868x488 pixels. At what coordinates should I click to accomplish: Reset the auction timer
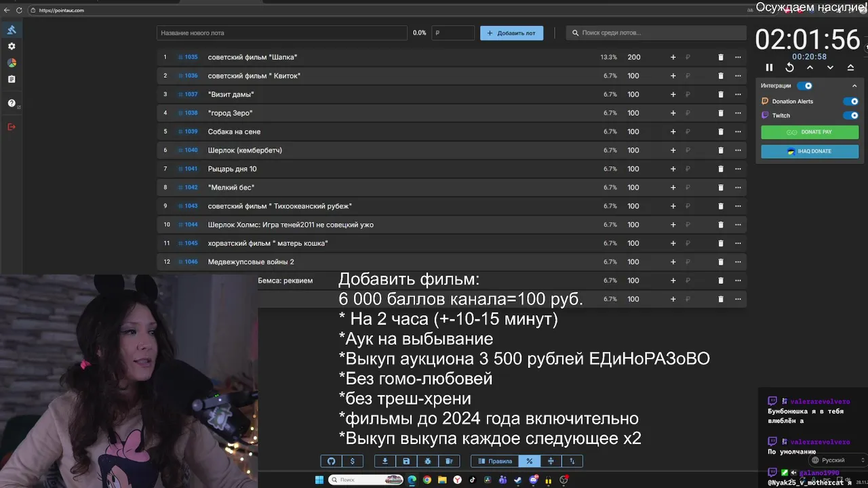[x=789, y=67]
